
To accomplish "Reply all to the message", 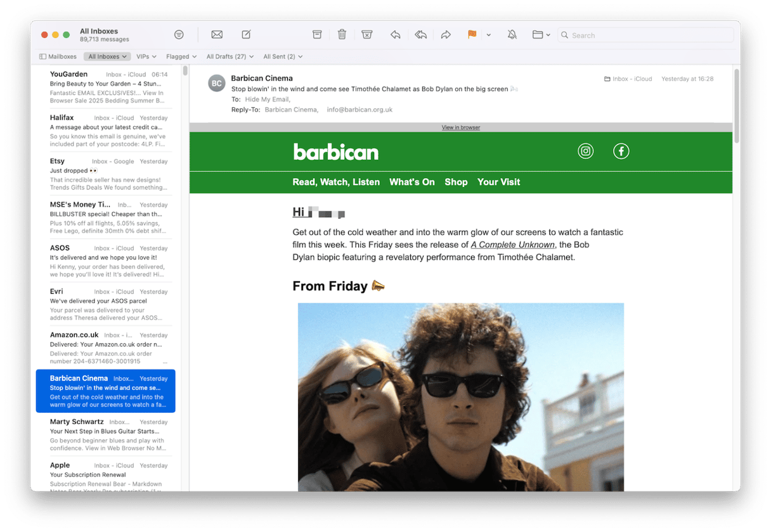I will [420, 35].
